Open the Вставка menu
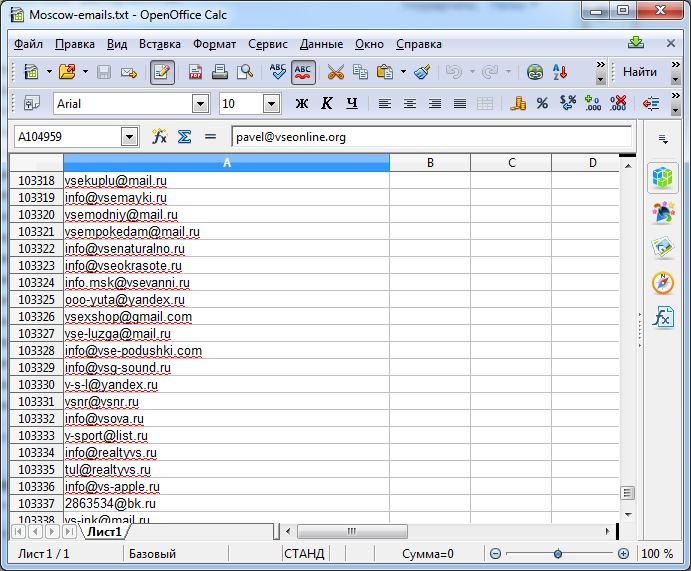The height and width of the screenshot is (571, 691). click(160, 44)
